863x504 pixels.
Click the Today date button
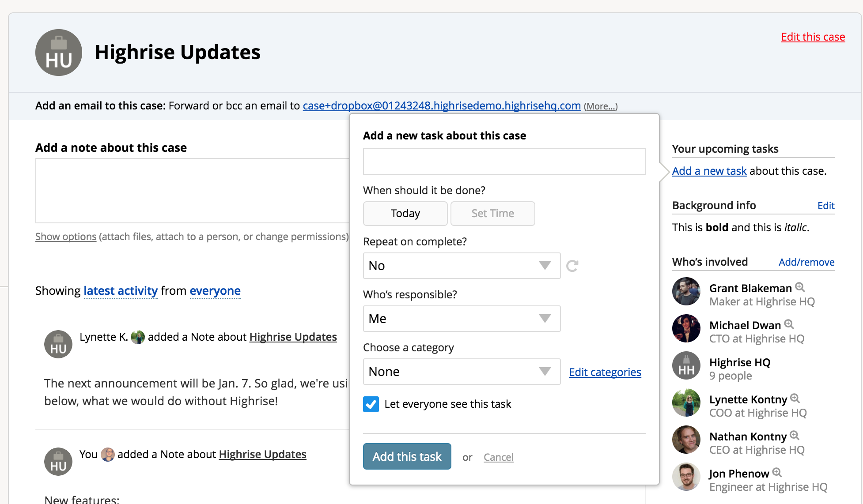405,214
